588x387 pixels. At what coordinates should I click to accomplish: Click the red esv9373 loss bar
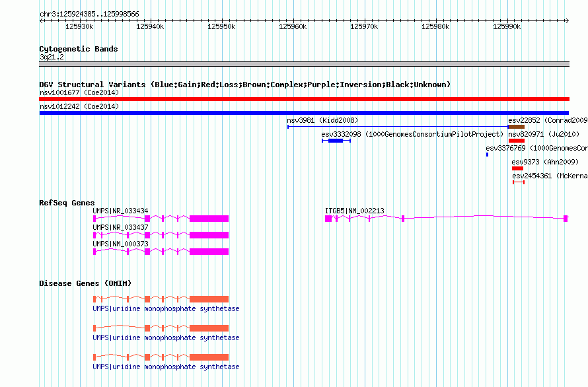pyautogui.click(x=517, y=168)
